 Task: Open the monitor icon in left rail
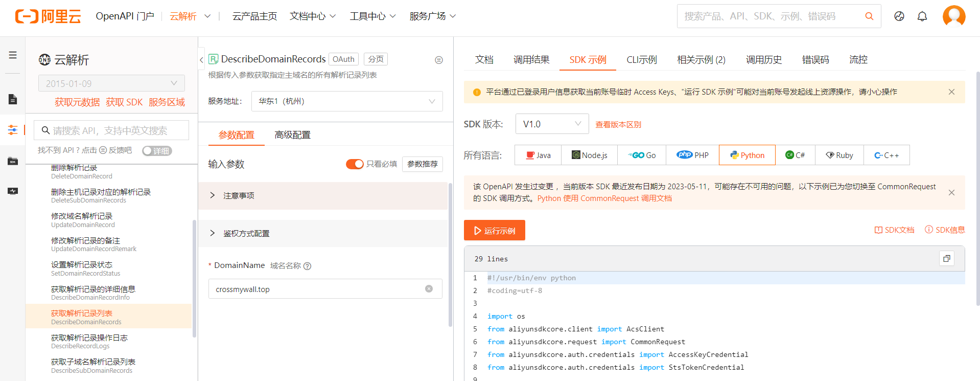13,191
